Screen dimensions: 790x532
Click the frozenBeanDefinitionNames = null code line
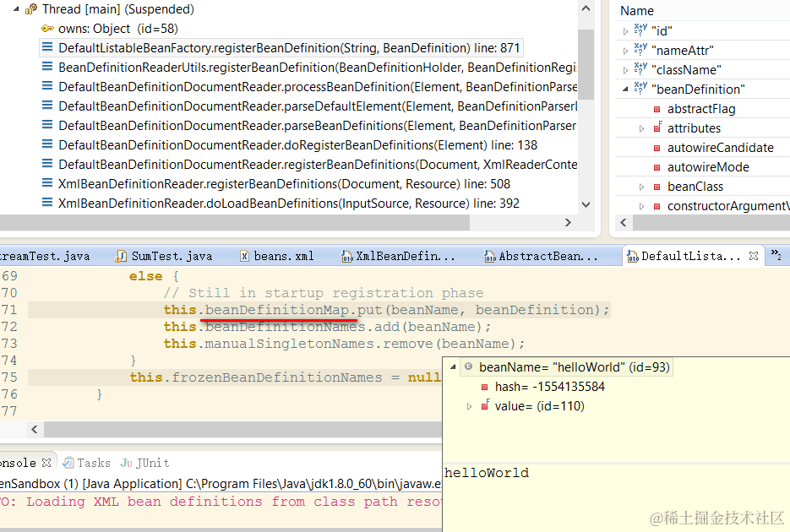tap(286, 377)
